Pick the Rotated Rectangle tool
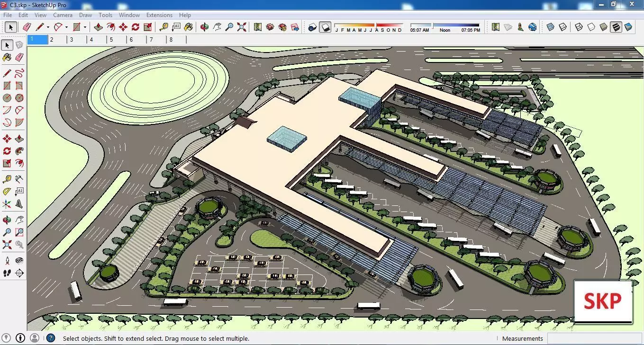The height and width of the screenshot is (345, 644). pos(19,86)
